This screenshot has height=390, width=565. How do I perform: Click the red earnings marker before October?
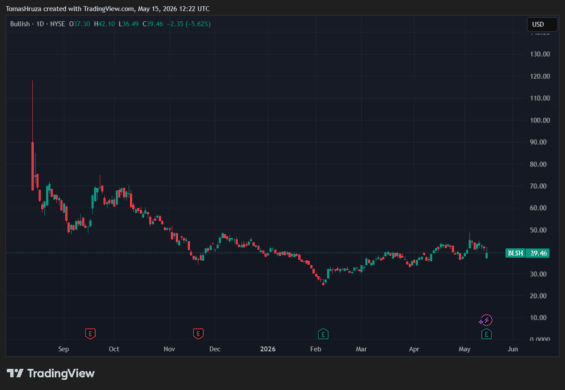(90, 333)
